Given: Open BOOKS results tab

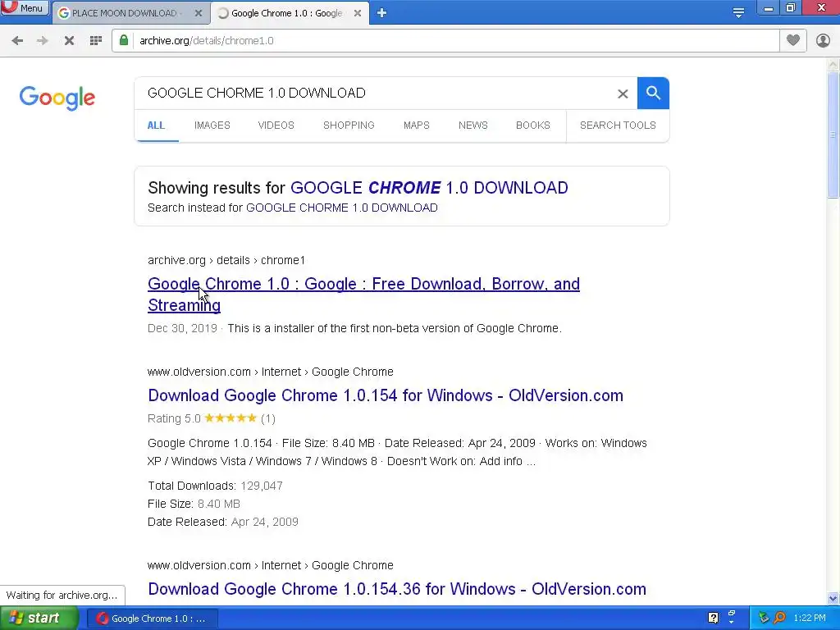Looking at the screenshot, I should pos(533,126).
